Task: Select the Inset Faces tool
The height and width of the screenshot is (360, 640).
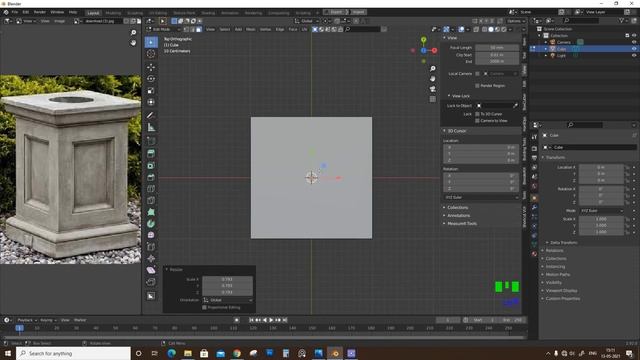Action: (x=151, y=166)
